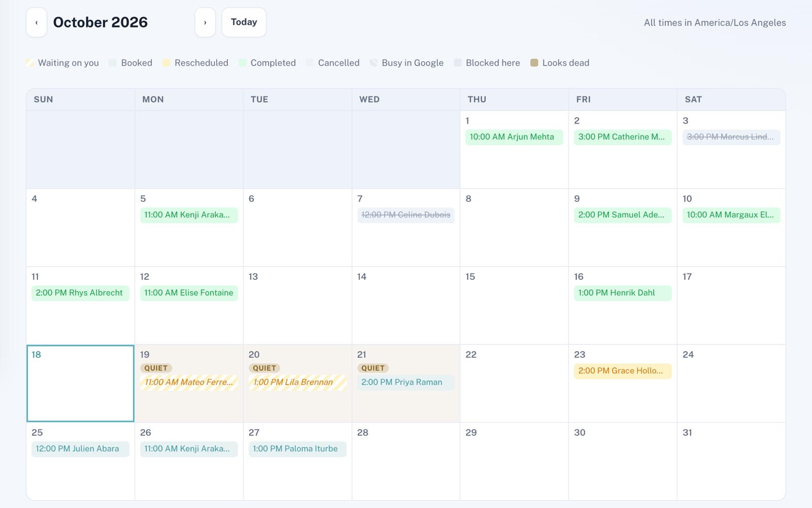Go to next month arrow
Image resolution: width=812 pixels, height=508 pixels.
pyautogui.click(x=205, y=22)
